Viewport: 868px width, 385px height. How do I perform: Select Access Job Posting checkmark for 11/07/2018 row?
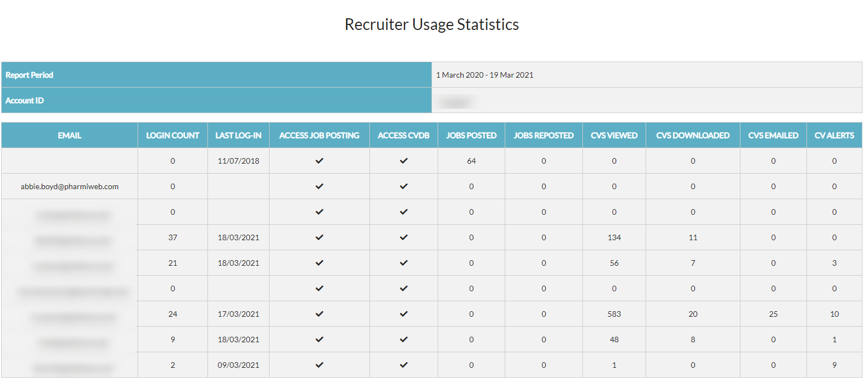(x=319, y=161)
